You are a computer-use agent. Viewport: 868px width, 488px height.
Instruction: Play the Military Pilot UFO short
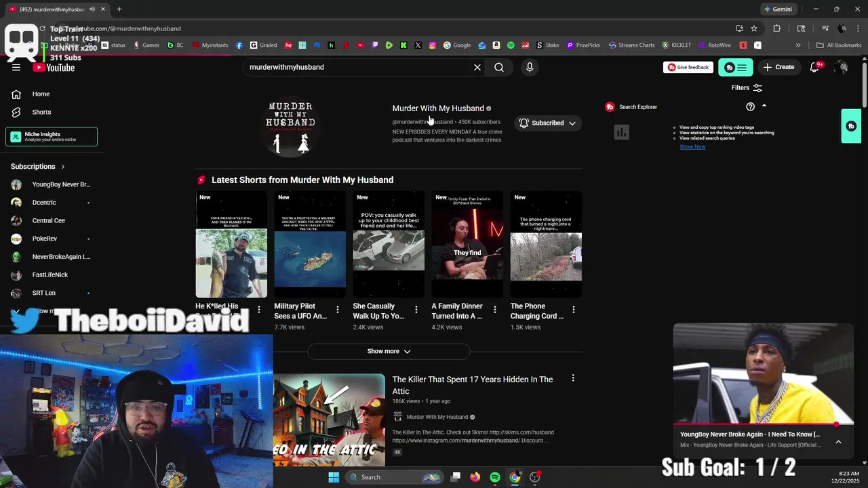tap(310, 245)
